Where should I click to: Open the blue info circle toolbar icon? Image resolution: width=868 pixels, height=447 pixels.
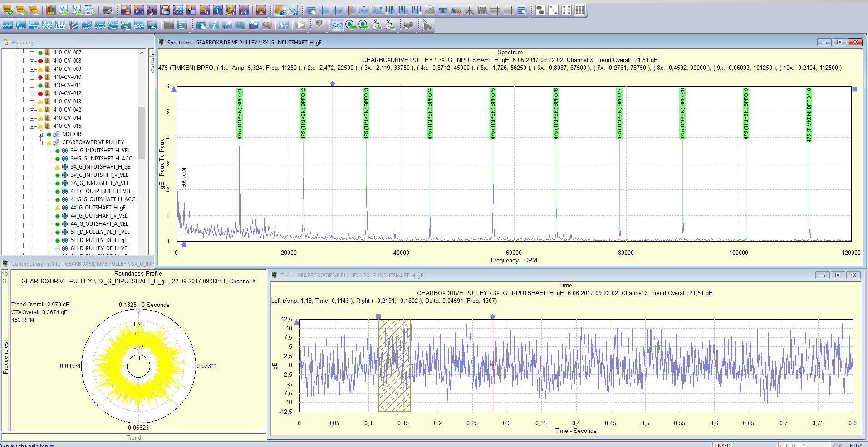[218, 10]
